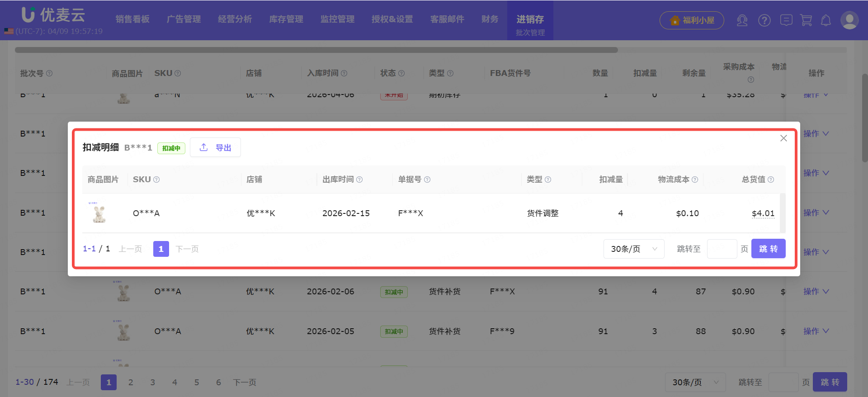Open the notification bell icon
868x397 pixels.
826,20
